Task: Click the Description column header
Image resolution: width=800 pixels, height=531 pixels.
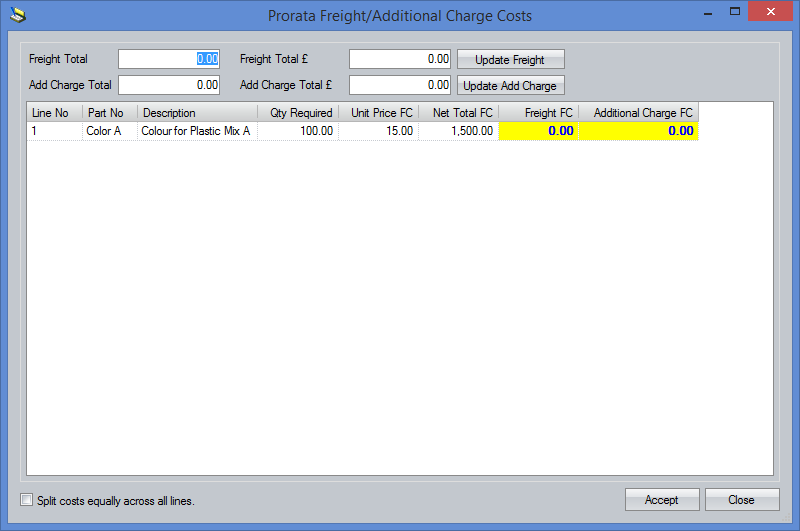Action: point(197,113)
